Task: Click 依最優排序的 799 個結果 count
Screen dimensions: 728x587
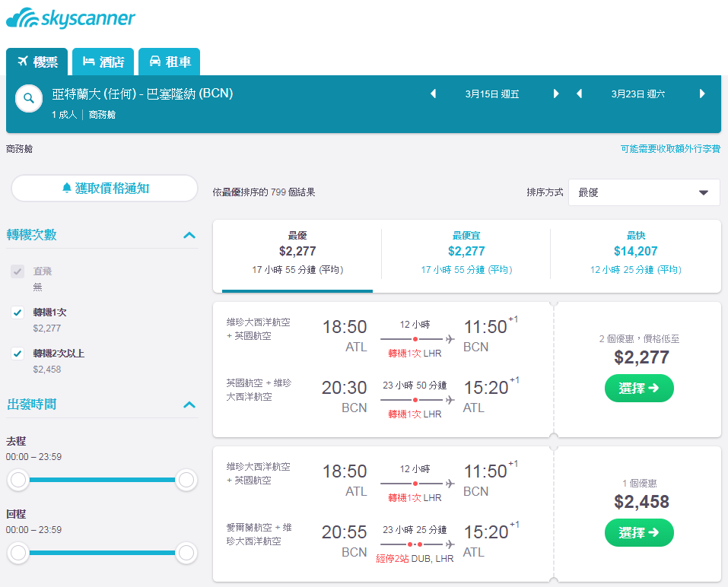Action: point(264,192)
